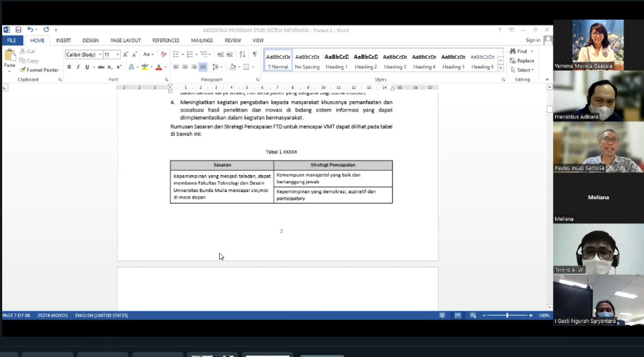Apply the Heading 3 style
The width and height of the screenshot is (644, 357).
pos(394,61)
